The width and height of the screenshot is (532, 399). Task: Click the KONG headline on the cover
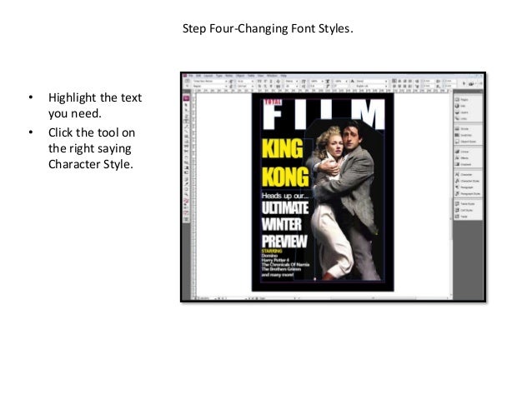point(285,177)
